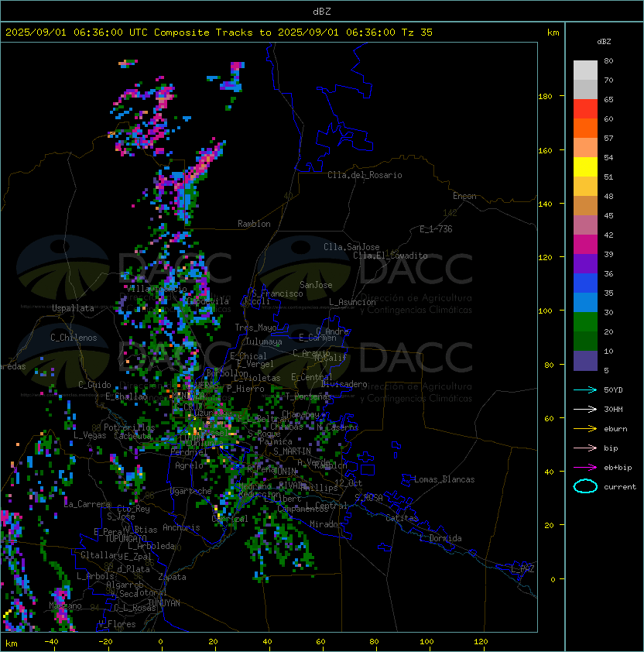Pick the yellow 54-51 dBZ color band
The width and height of the screenshot is (644, 652).
[585, 166]
